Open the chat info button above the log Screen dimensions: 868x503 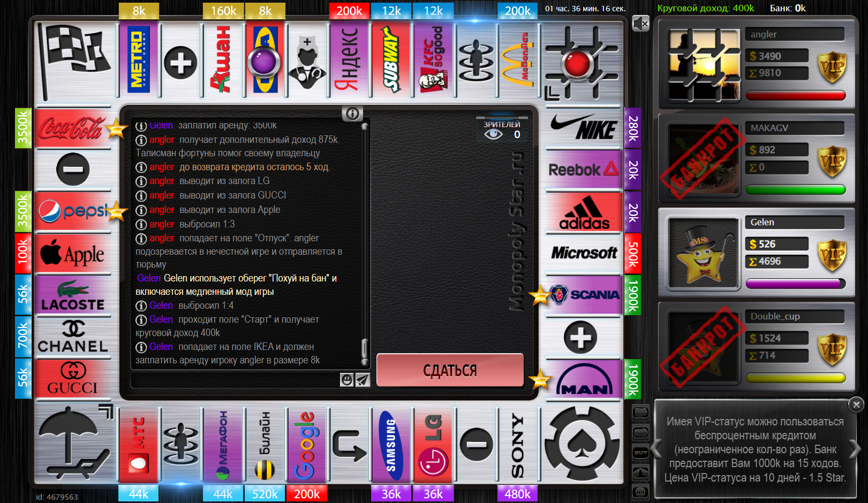pos(352,113)
